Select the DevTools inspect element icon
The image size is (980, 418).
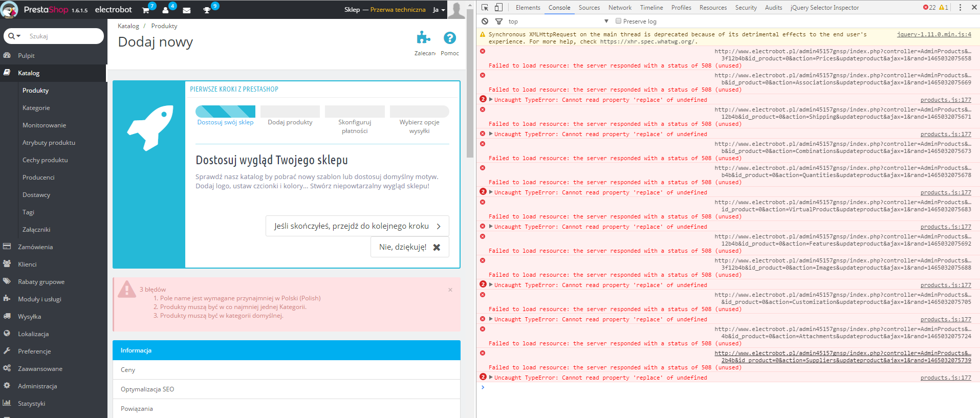point(485,7)
